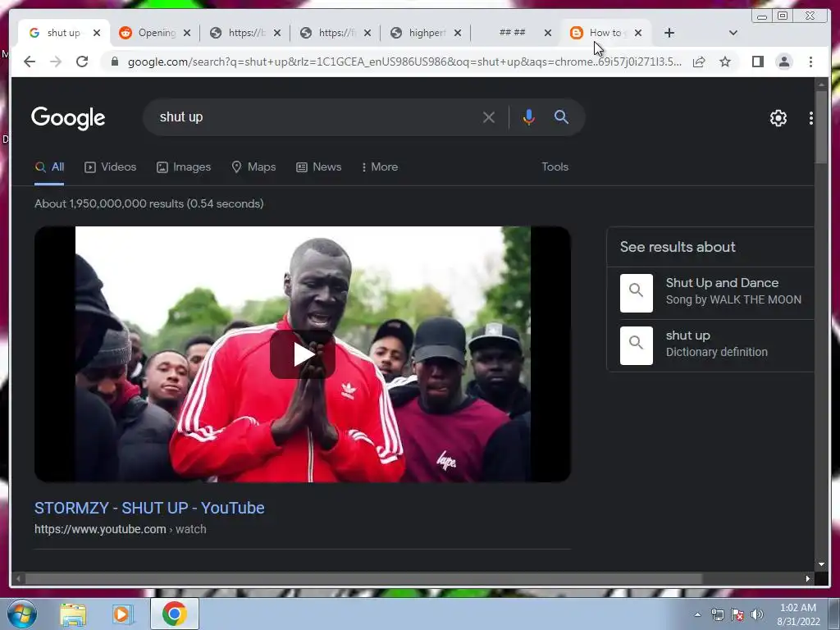
Task: Bookmark this page with the star icon
Action: pyautogui.click(x=725, y=62)
